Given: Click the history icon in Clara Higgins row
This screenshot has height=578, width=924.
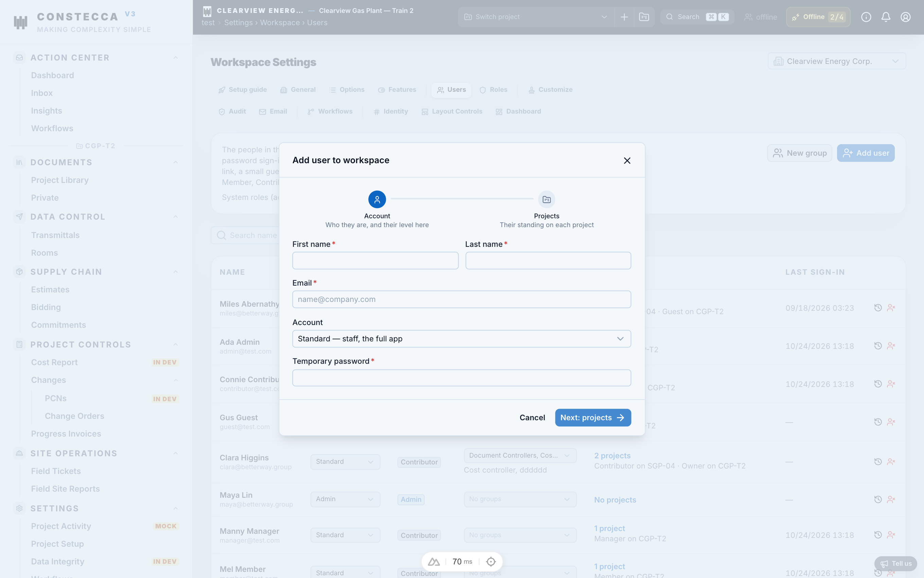Looking at the screenshot, I should 878,461.
